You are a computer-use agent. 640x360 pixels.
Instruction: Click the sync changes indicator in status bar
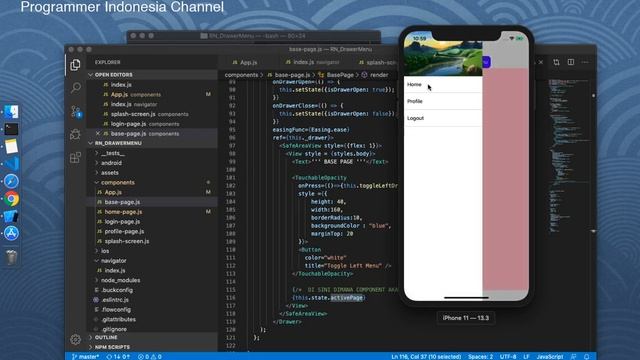tap(118, 356)
